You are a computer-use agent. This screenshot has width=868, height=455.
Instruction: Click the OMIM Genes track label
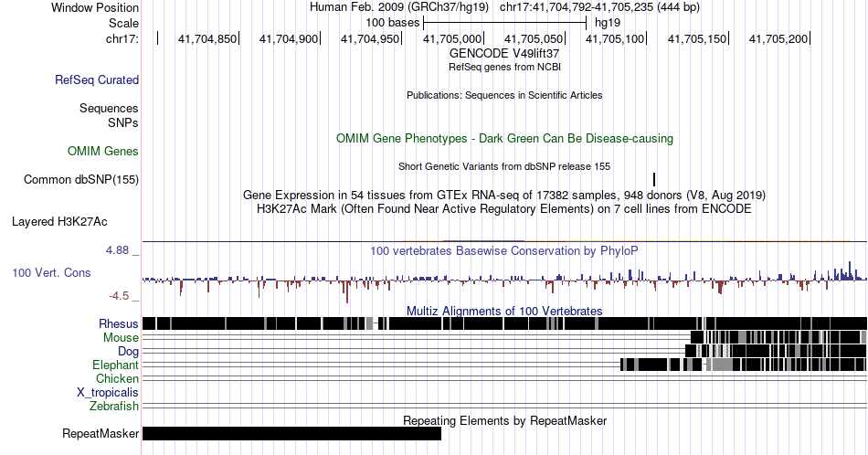(103, 151)
